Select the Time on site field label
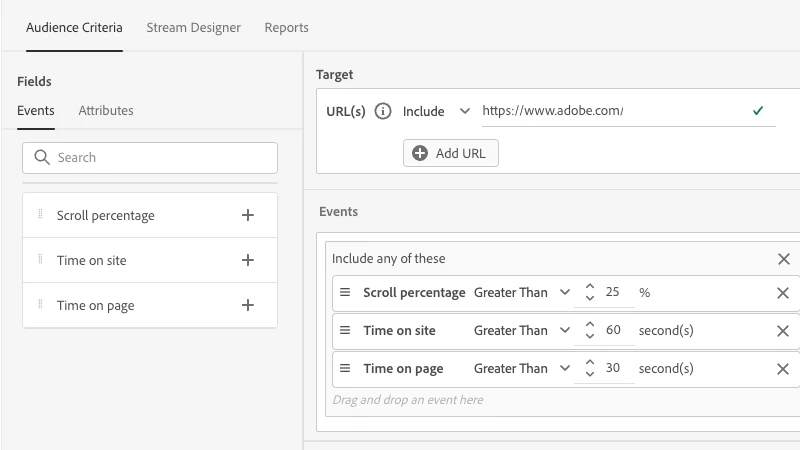 [x=91, y=261]
